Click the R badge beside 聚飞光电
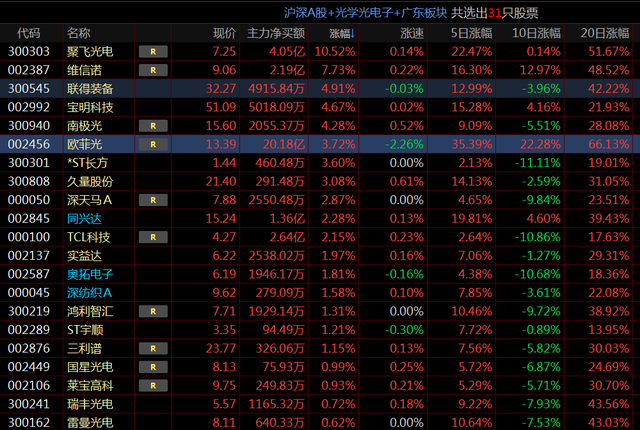 pos(152,50)
